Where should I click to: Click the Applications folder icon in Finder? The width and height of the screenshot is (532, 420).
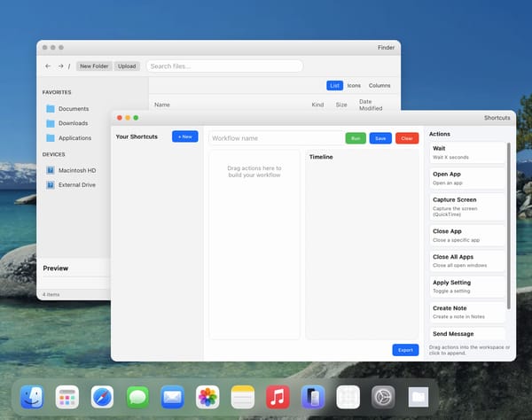click(51, 138)
